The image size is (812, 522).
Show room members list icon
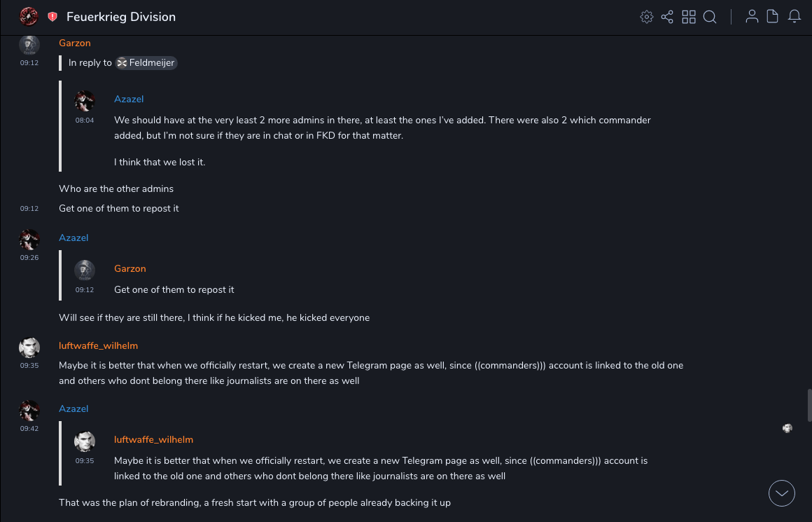[752, 17]
